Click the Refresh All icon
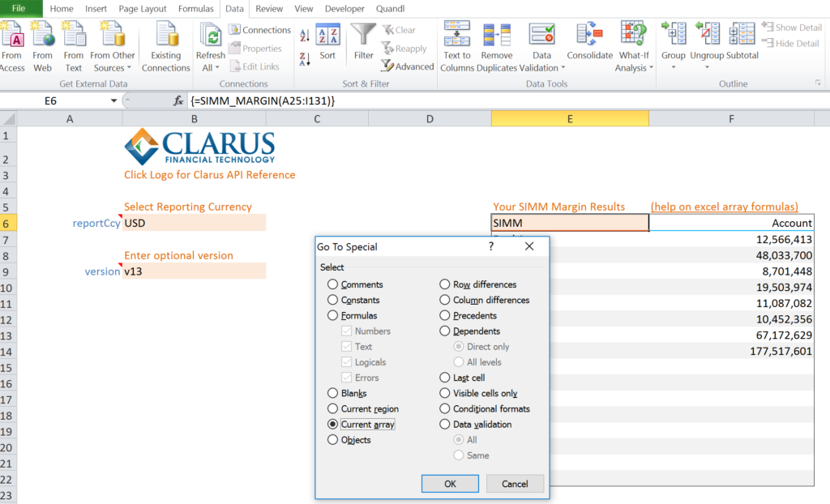This screenshot has width=830, height=504. click(x=211, y=35)
